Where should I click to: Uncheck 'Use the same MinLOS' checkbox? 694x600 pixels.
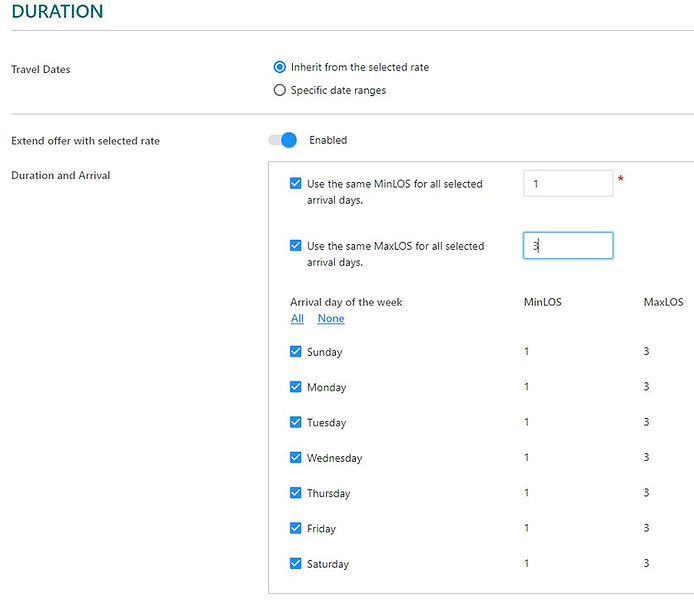(x=295, y=184)
